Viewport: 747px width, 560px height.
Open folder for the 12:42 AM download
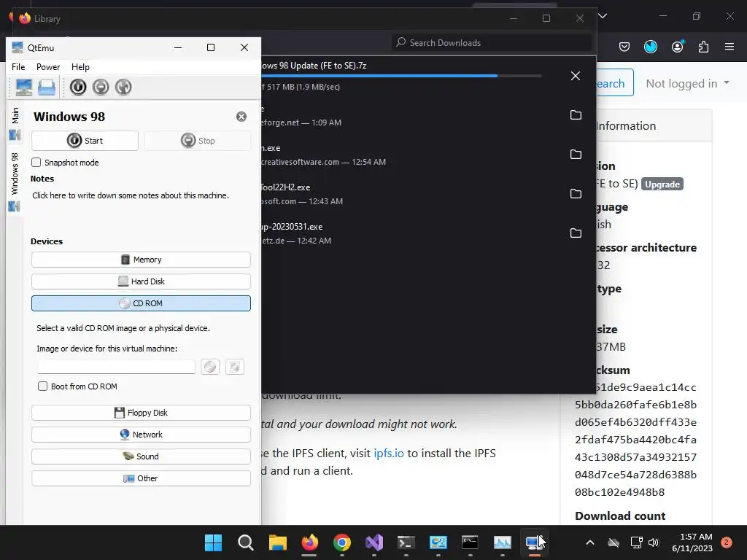point(576,233)
